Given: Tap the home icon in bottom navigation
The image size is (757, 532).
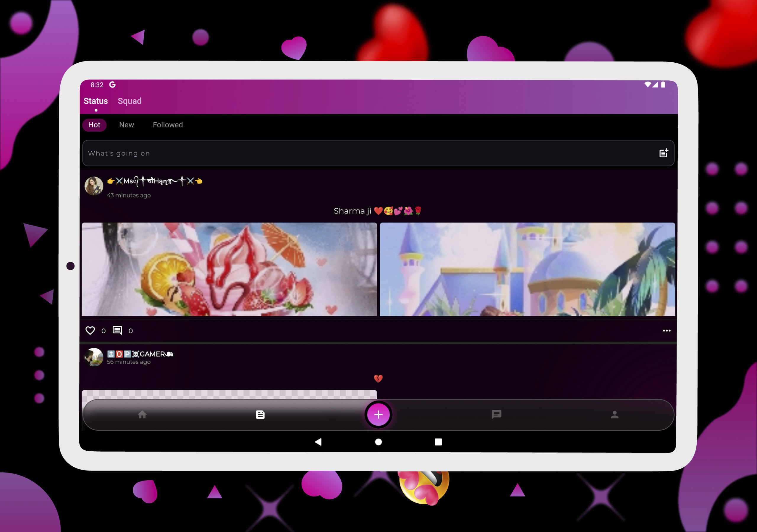Looking at the screenshot, I should (142, 415).
